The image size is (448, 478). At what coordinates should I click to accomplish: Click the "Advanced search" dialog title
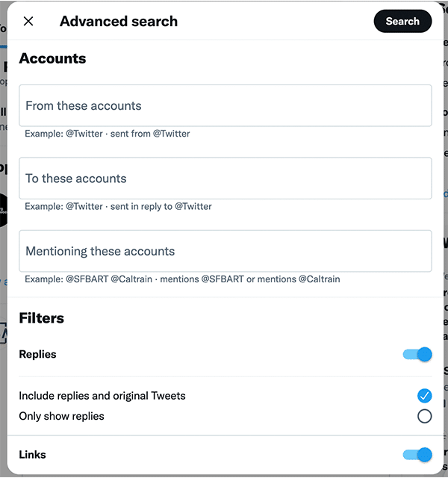pyautogui.click(x=119, y=22)
